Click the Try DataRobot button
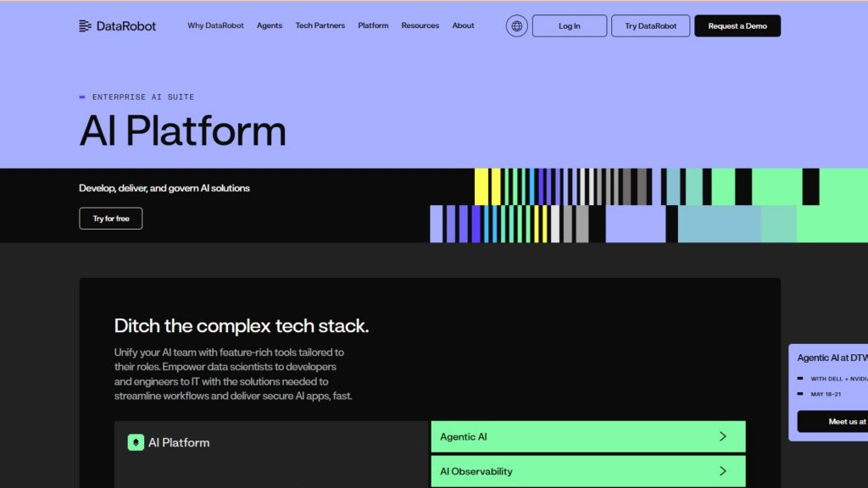The image size is (868, 488). (650, 26)
